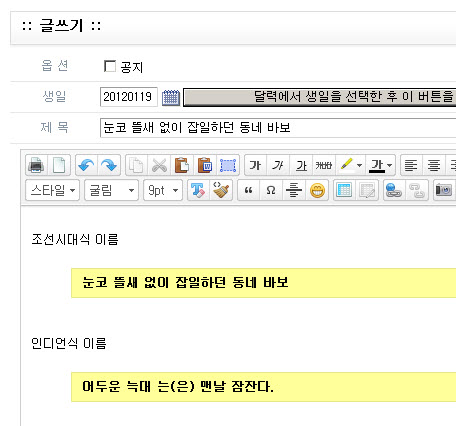Check the 공지 notice checkbox

pyautogui.click(x=110, y=66)
